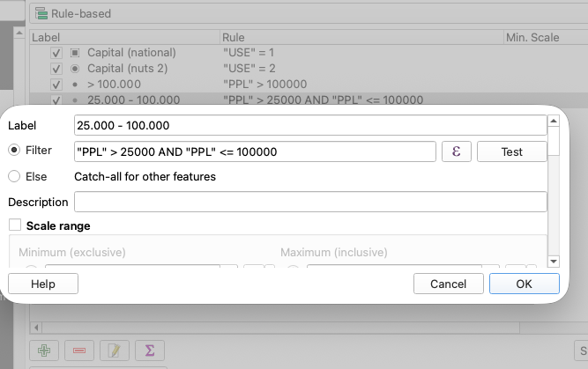Click the scroll down arrow in dialog

pyautogui.click(x=553, y=261)
